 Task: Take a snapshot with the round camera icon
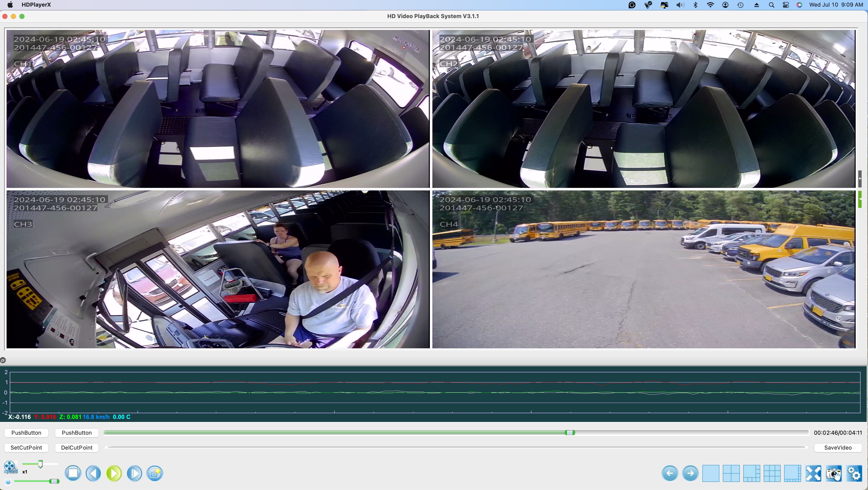coord(155,473)
